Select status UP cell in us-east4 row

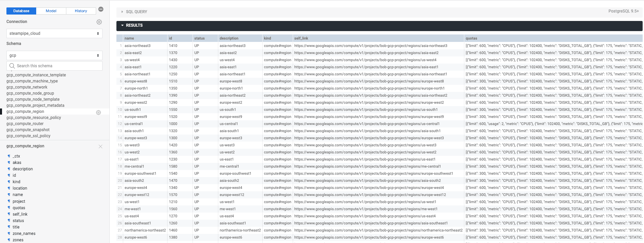click(x=205, y=216)
